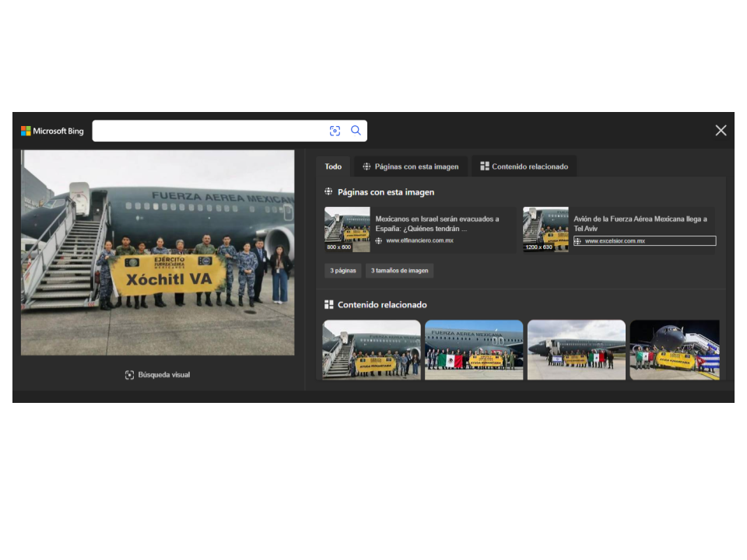
Task: Open 'Avión de la Fuerza Aérea Mexicana' article
Action: coord(640,224)
